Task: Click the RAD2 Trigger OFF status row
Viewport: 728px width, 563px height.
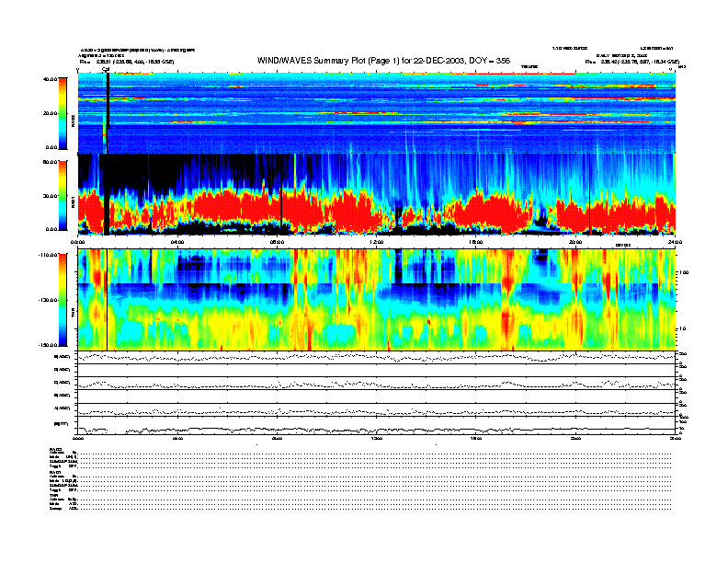Action: tap(360, 465)
